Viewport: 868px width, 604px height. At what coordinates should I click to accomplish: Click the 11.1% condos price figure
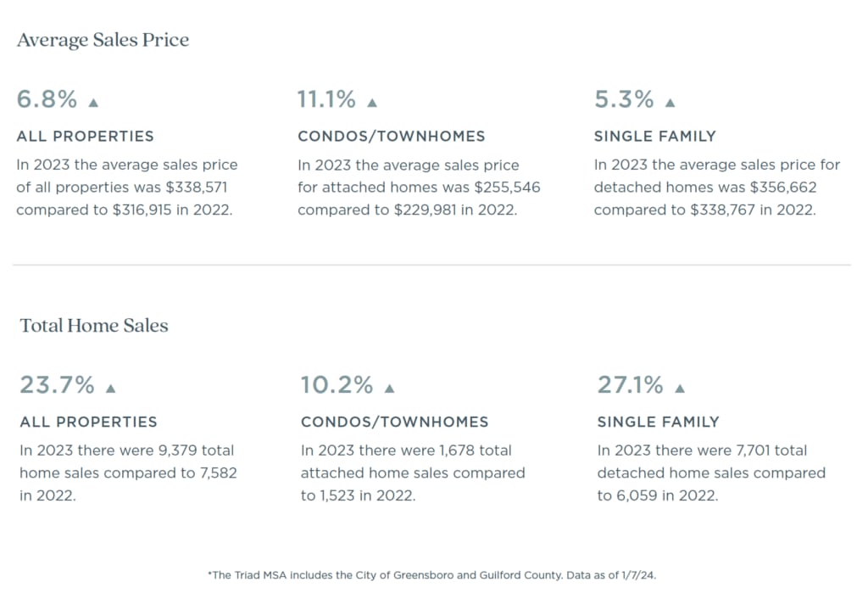coord(326,99)
